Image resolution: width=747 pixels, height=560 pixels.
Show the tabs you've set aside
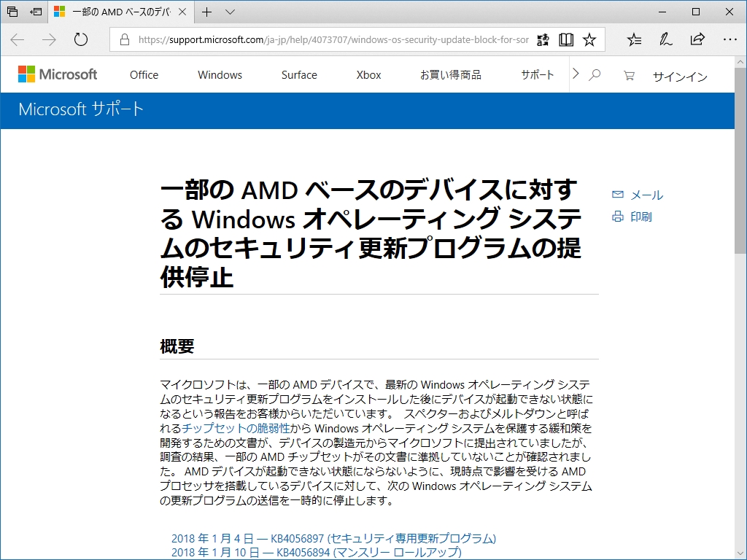(12, 12)
